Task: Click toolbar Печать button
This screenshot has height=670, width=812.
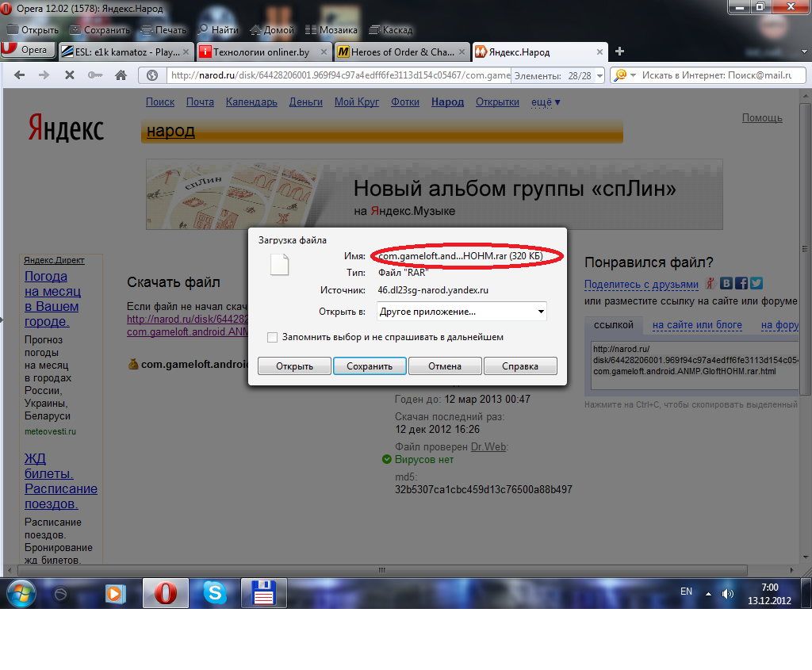Action: point(163,30)
